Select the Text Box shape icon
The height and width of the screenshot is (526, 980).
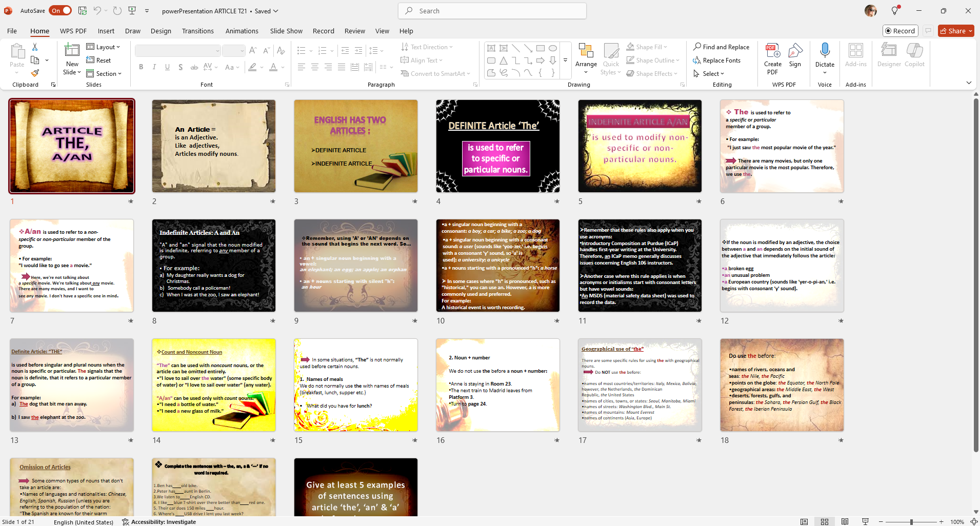(491, 48)
